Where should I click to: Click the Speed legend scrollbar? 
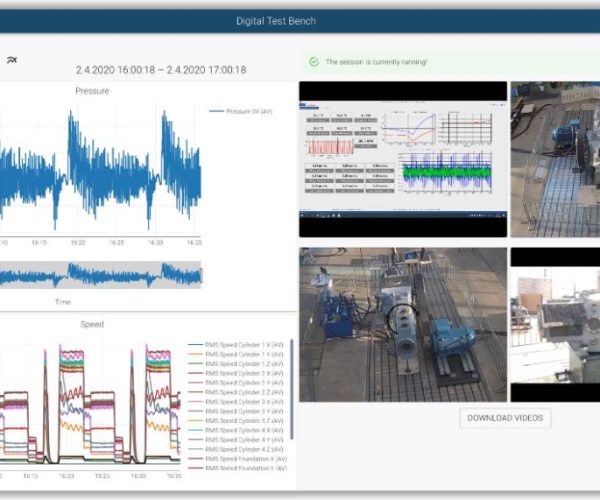point(292,389)
